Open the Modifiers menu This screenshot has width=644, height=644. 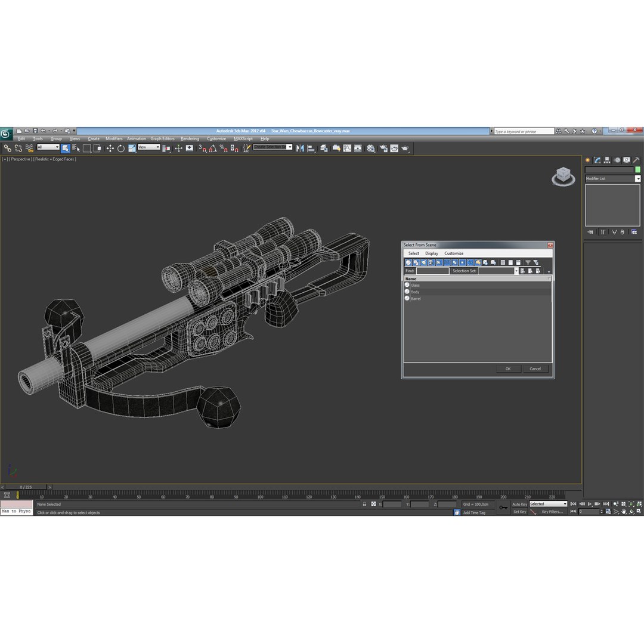(114, 139)
